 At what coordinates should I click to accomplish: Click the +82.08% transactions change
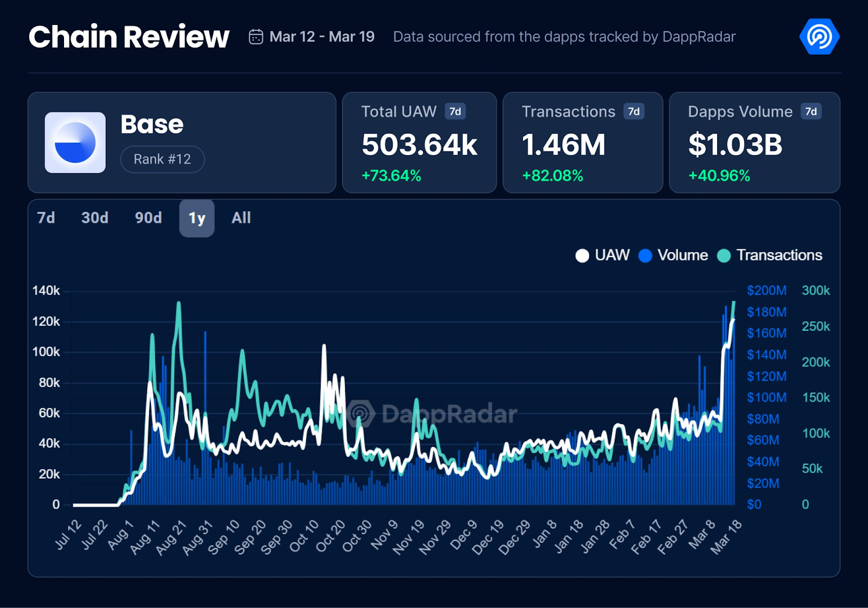tap(552, 176)
